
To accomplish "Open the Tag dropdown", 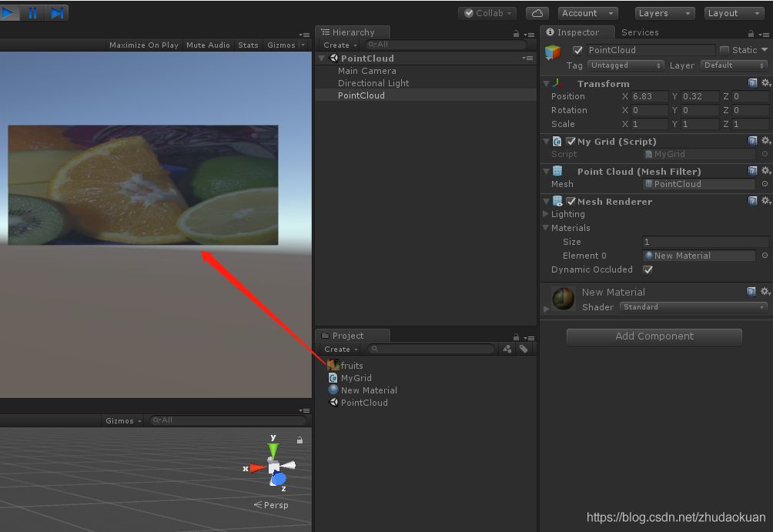I will click(x=626, y=65).
